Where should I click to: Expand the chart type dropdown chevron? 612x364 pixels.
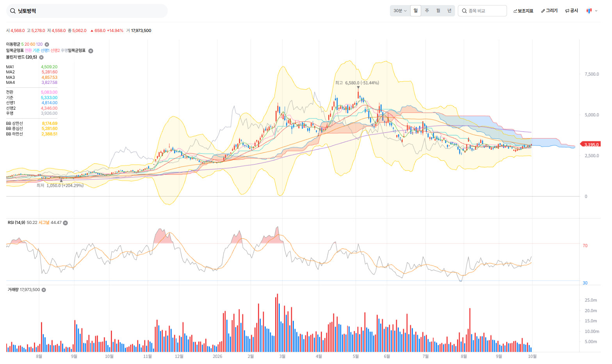coord(596,11)
